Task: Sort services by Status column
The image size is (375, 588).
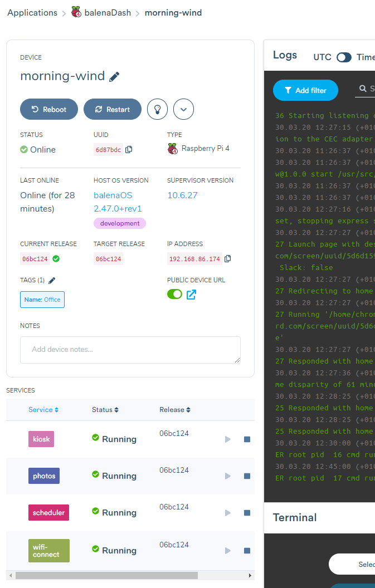Action: (x=105, y=409)
